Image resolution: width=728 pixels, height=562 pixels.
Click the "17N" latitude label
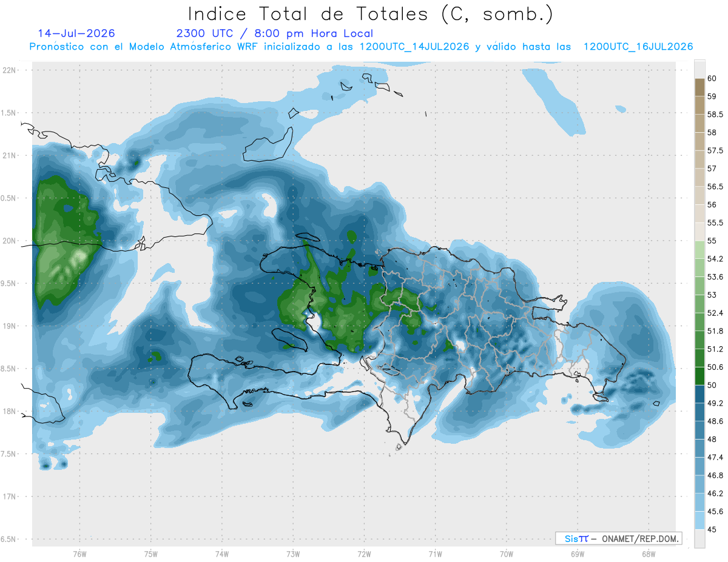pyautogui.click(x=10, y=497)
